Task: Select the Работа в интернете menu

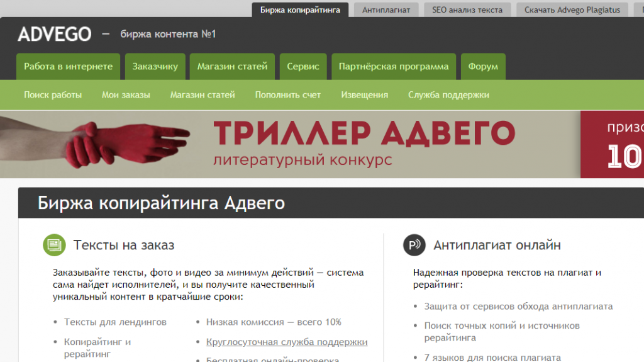Action: tap(68, 67)
